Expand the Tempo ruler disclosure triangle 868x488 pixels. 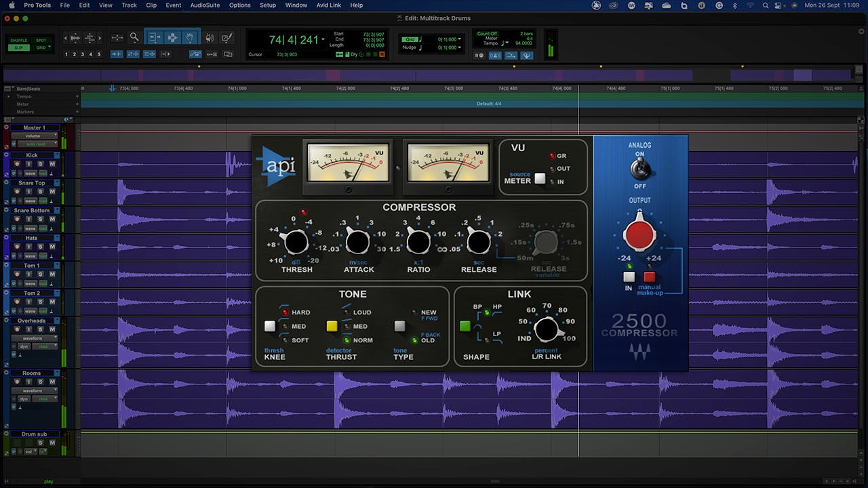9,96
